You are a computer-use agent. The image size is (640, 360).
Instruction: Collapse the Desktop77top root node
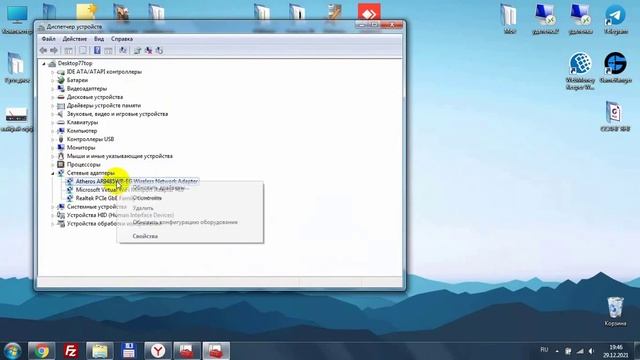click(44, 64)
